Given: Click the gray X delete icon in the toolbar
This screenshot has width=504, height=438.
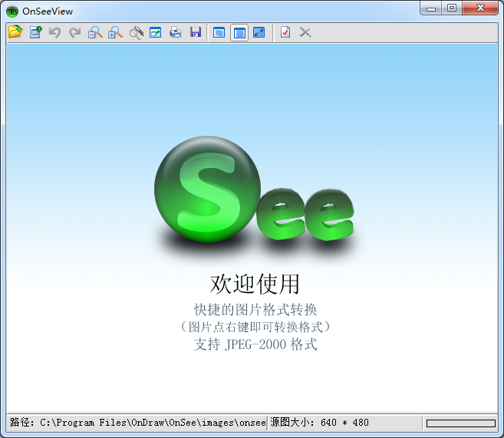Looking at the screenshot, I should (x=305, y=32).
